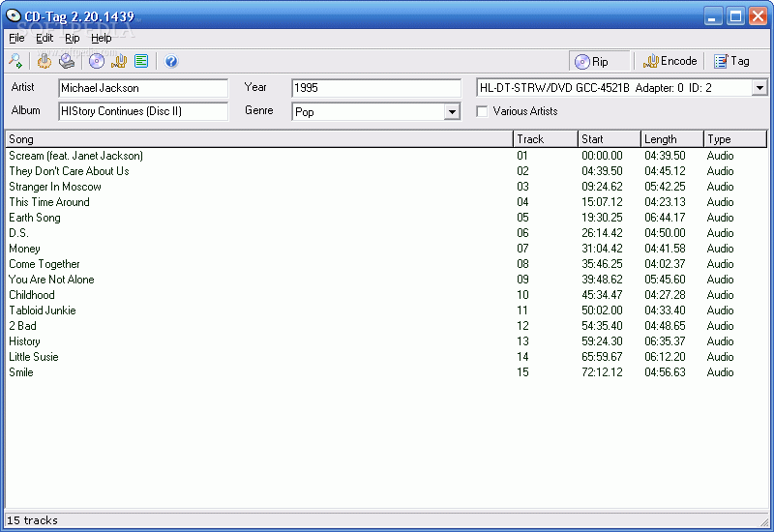Sort by the Track column header

(x=546, y=139)
